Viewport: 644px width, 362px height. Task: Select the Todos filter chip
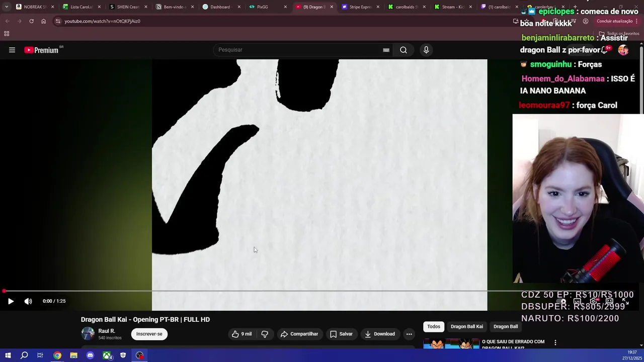pyautogui.click(x=434, y=327)
